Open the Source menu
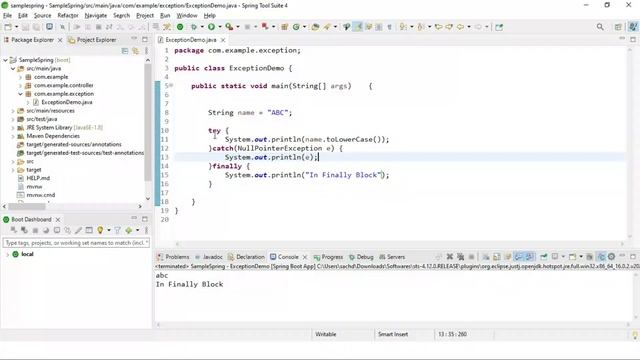640x360 pixels. (x=42, y=16)
